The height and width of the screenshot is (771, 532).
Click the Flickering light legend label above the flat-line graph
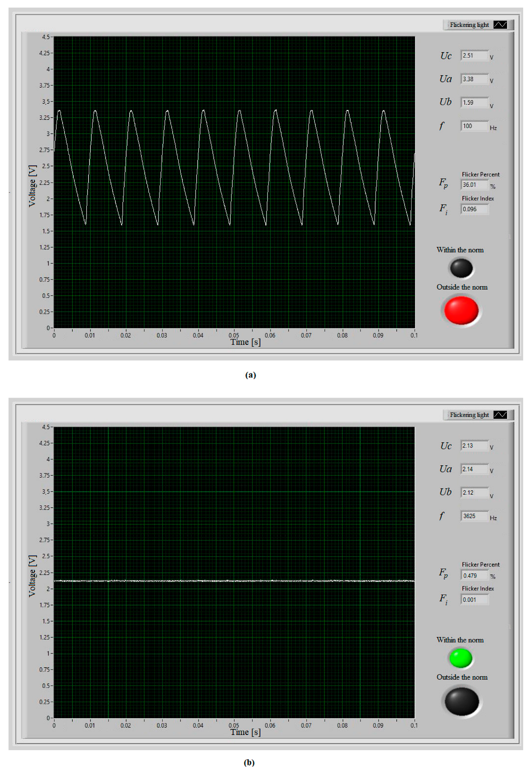pyautogui.click(x=469, y=415)
